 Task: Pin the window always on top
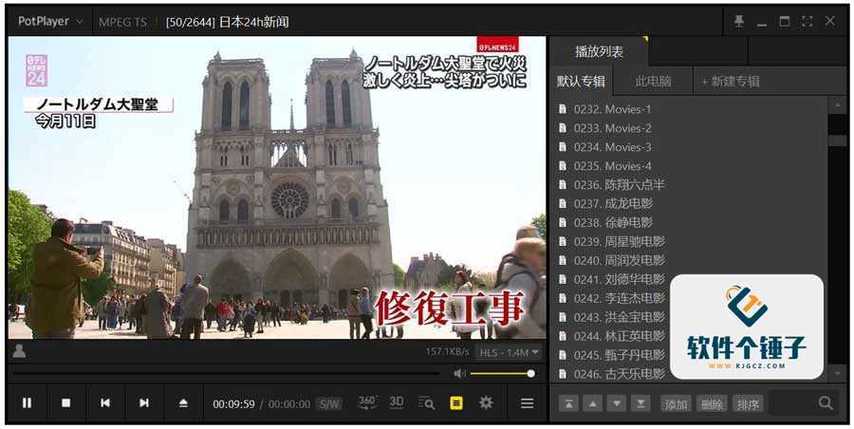tap(738, 20)
